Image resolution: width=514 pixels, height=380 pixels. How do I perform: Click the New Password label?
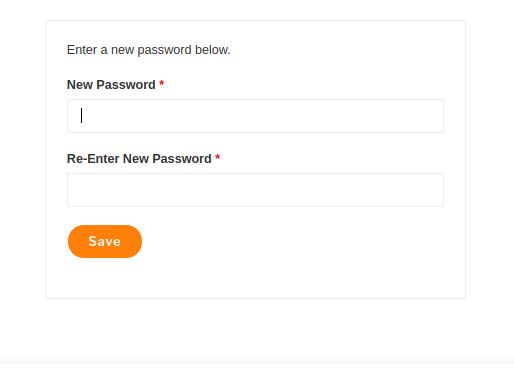coord(111,85)
